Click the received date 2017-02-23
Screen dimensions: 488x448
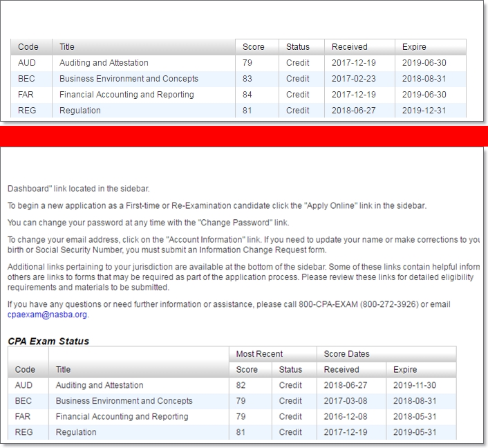point(353,79)
